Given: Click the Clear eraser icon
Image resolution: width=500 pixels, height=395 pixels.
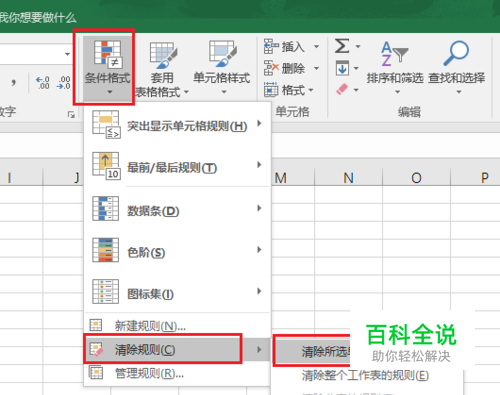Looking at the screenshot, I should coord(342,89).
